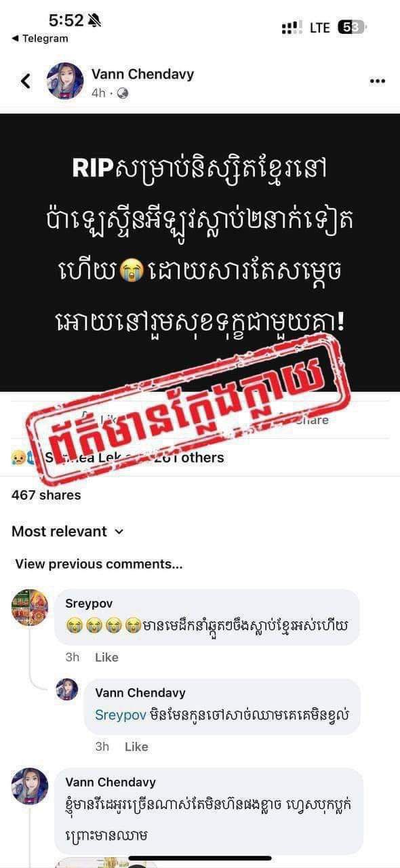Open the 467 shares list

[x=46, y=495]
